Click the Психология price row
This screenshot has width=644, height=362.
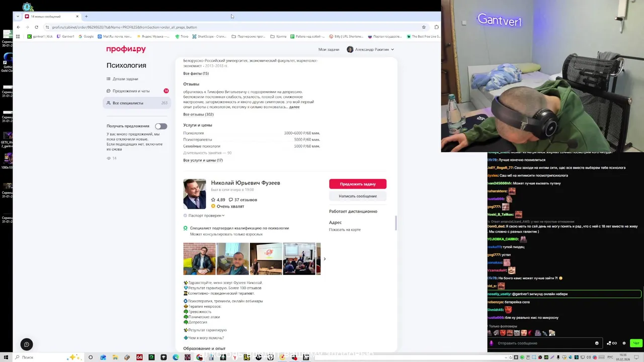click(252, 133)
